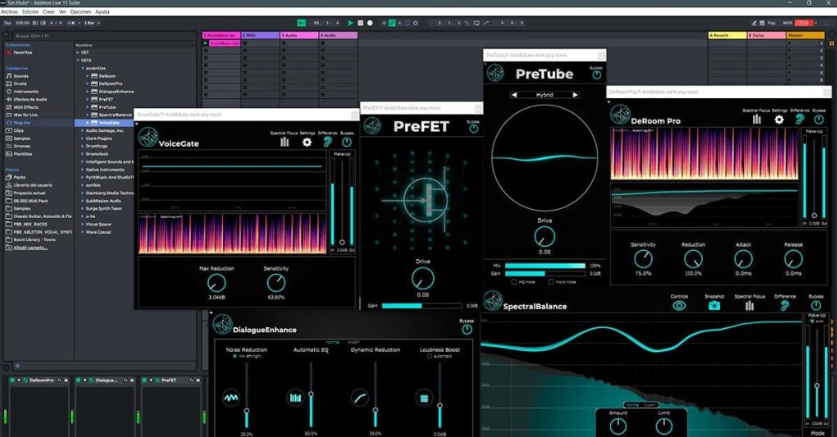The height and width of the screenshot is (437, 837).
Task: Toggle DialogueEnhance Bypass power button
Action: tap(467, 330)
